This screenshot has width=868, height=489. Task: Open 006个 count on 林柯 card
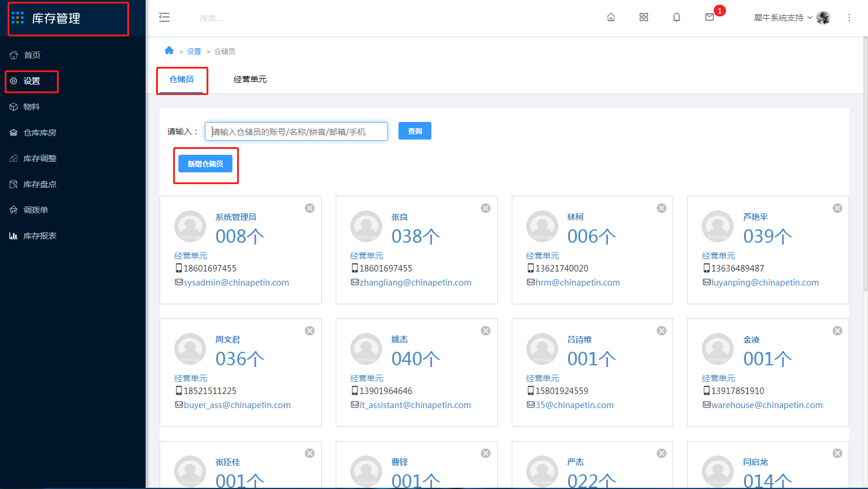[592, 236]
